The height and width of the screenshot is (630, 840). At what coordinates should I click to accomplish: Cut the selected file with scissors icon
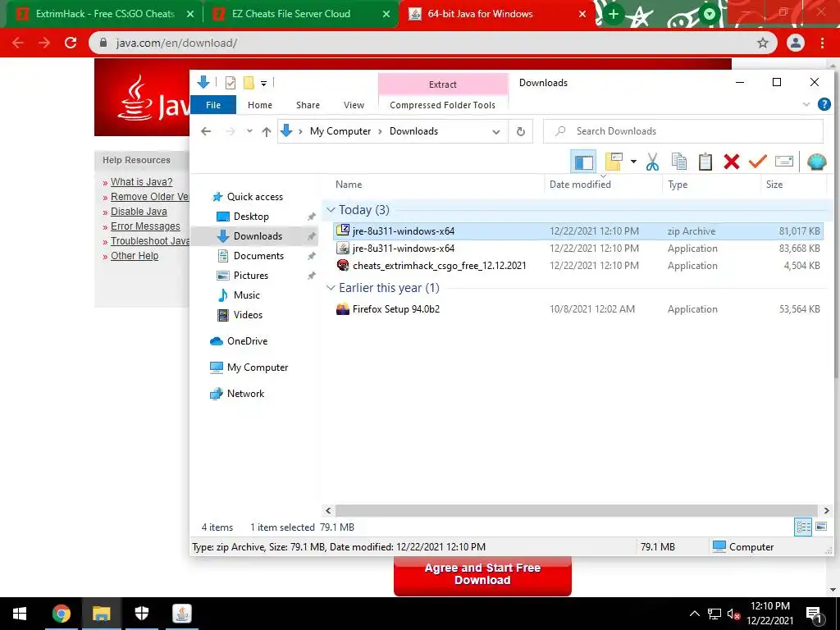(x=652, y=162)
